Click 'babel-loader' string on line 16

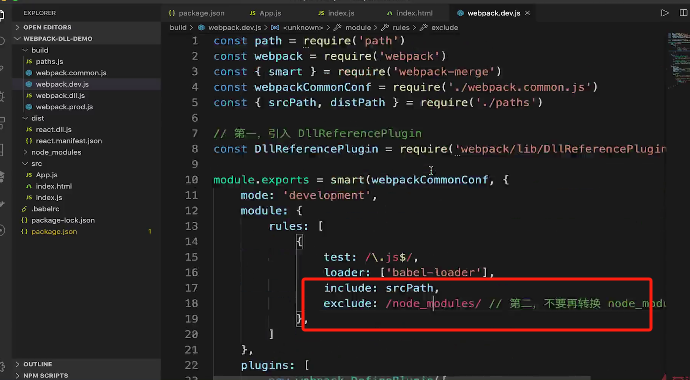pos(433,273)
